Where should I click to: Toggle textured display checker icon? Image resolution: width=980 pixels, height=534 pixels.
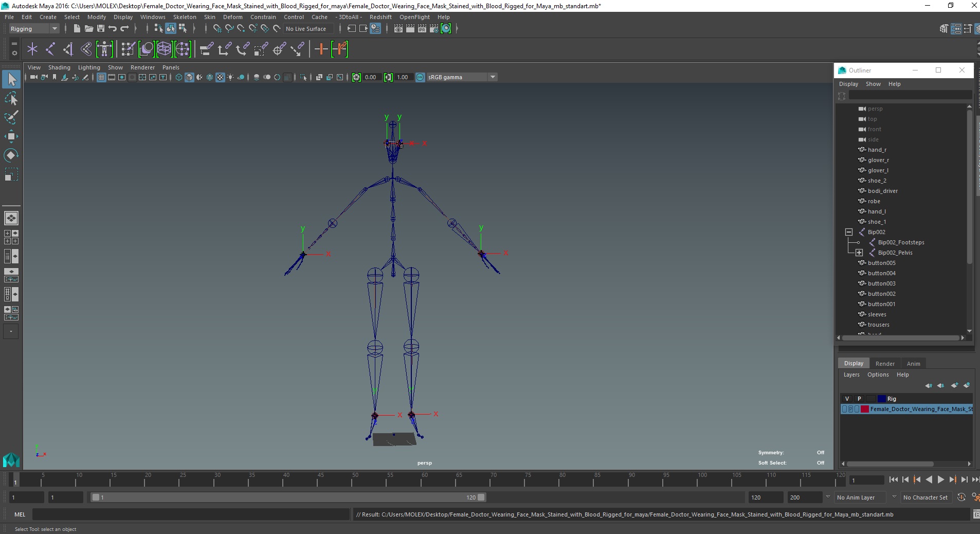click(220, 77)
